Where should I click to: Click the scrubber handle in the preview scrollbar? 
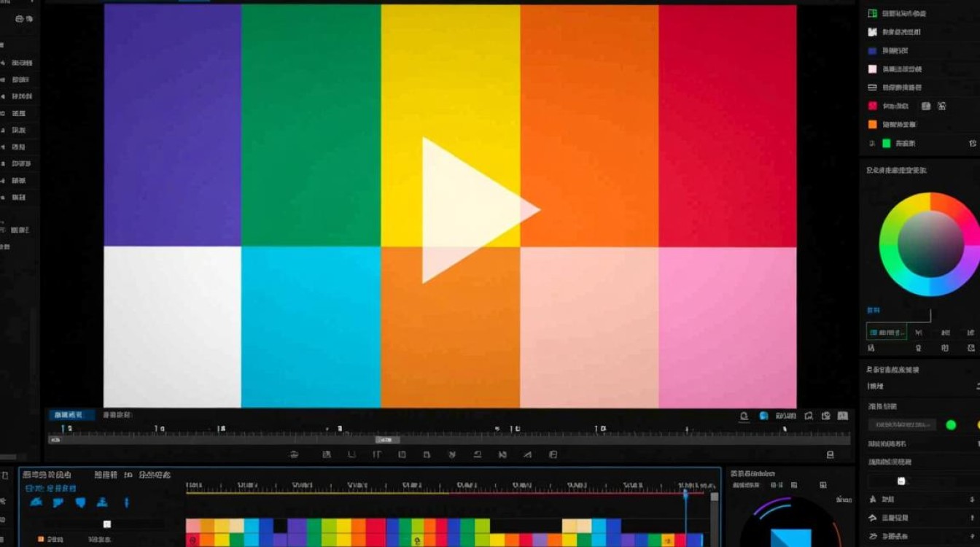click(386, 440)
